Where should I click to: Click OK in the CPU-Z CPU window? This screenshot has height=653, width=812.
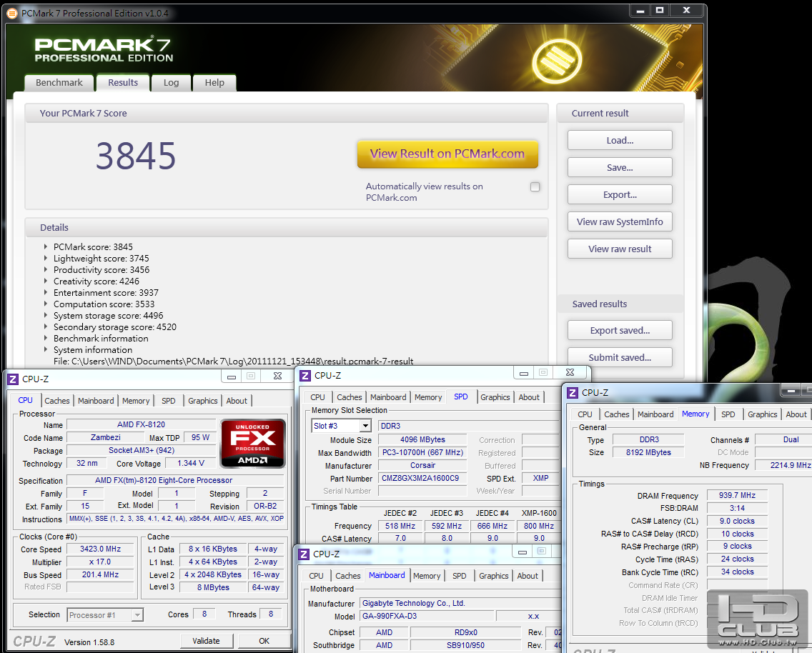click(x=264, y=641)
